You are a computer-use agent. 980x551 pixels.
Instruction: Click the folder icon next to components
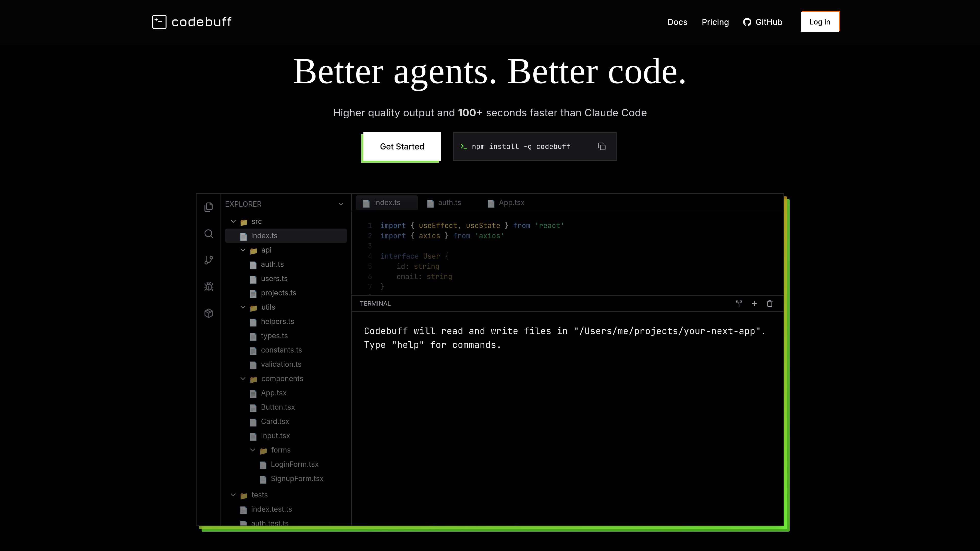pos(253,380)
